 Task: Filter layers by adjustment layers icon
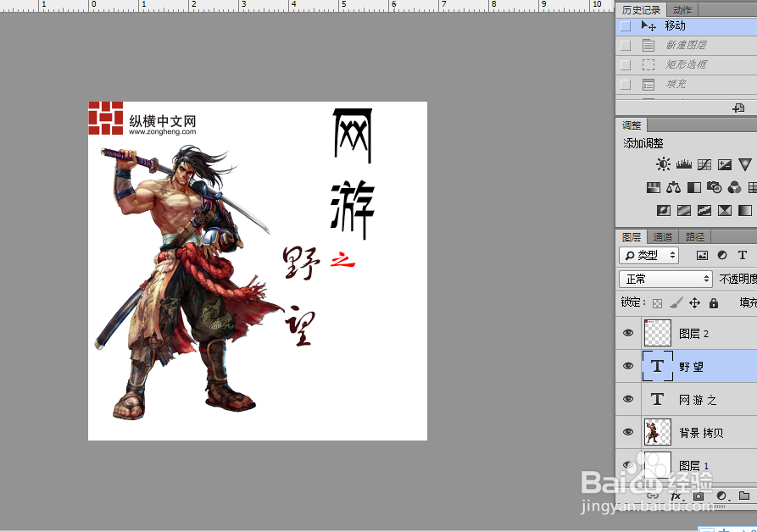(x=722, y=255)
